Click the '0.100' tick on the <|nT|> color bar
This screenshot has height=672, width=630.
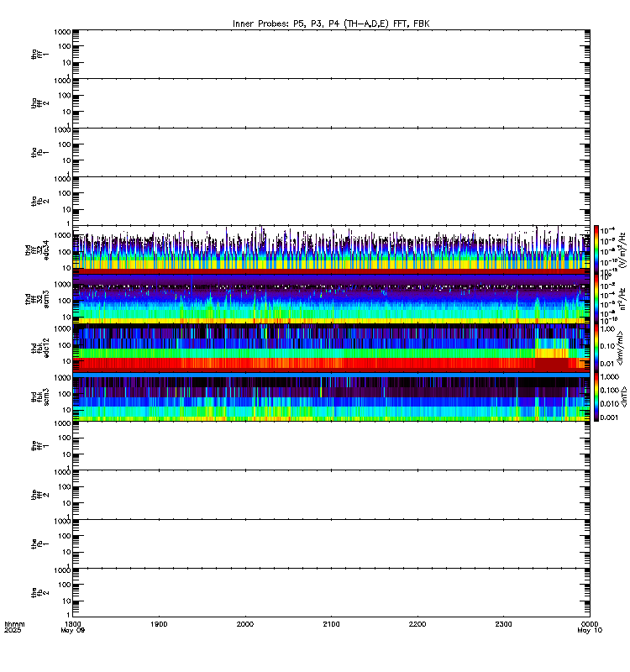[x=609, y=391]
